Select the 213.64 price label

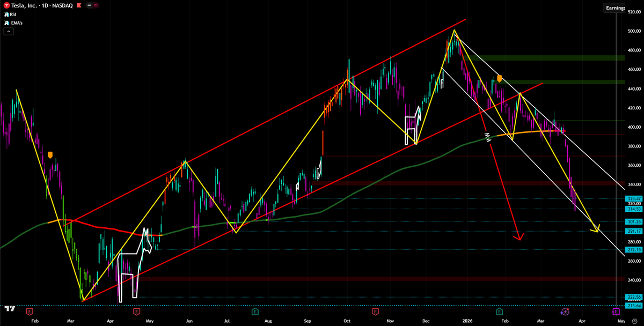coord(634,306)
